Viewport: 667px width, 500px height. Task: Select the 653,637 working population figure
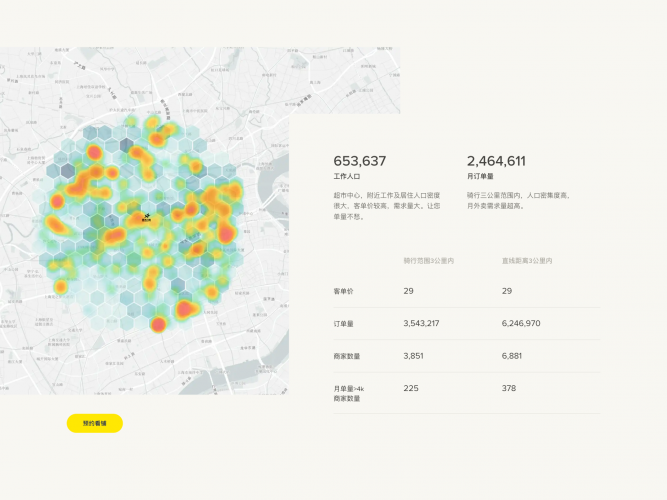pos(360,161)
